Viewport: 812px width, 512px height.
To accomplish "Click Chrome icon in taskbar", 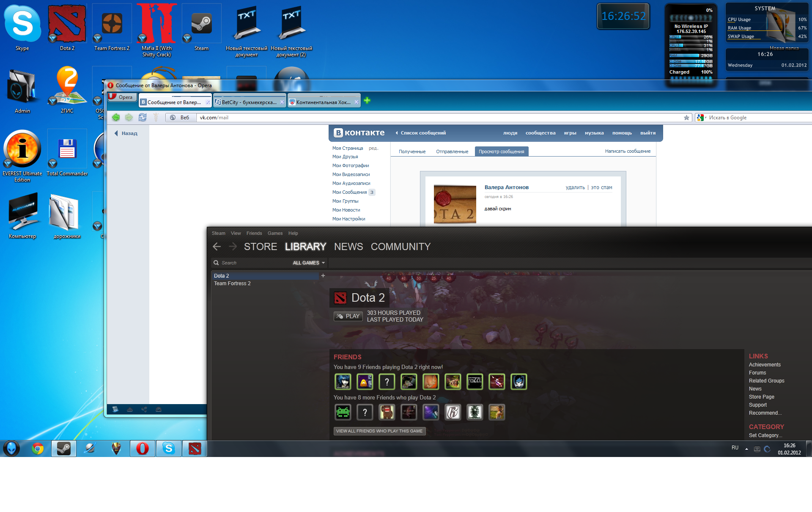I will 38,449.
